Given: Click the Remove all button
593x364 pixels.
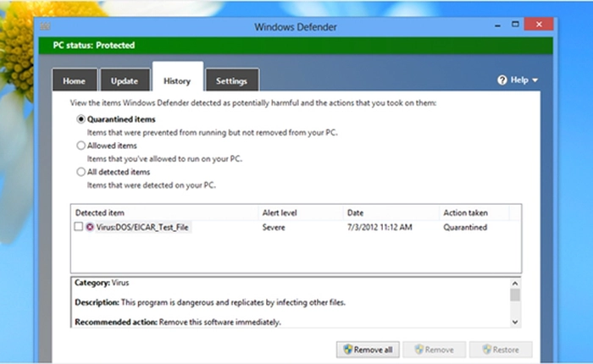Looking at the screenshot, I should [x=368, y=350].
